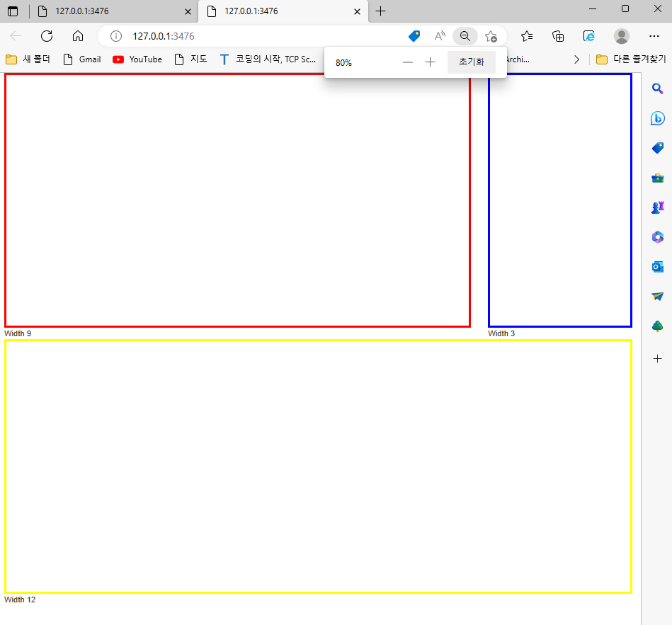The width and height of the screenshot is (672, 625).
Task: Open the 코딩의 시작, TCP School bookmark
Action: point(268,59)
